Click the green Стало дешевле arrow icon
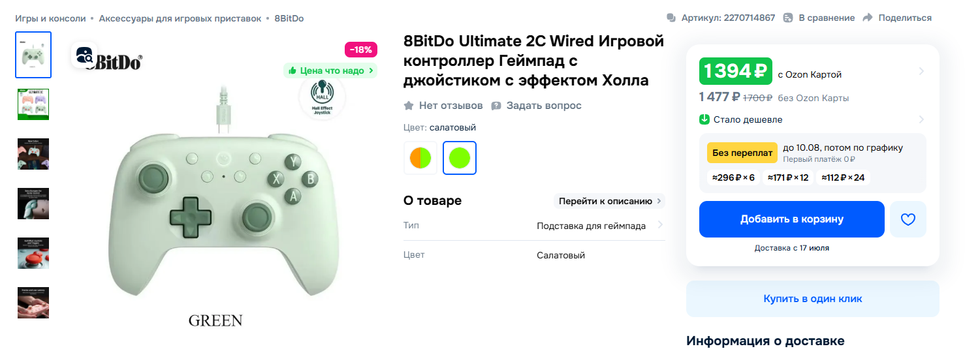Image resolution: width=980 pixels, height=353 pixels. coord(704,119)
